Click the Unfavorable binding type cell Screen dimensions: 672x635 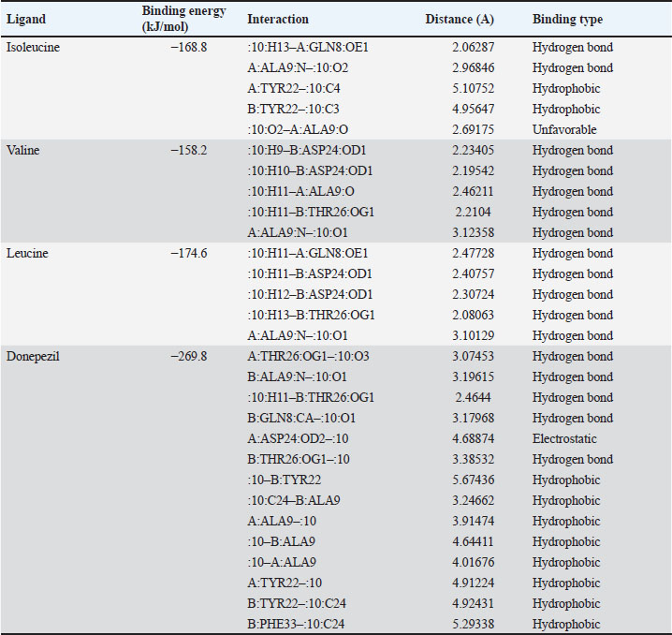point(566,130)
